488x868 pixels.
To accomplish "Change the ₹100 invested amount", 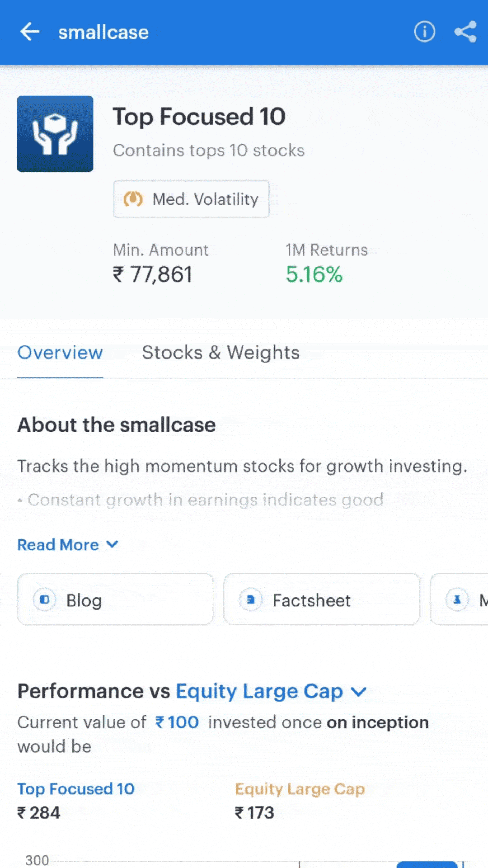I will (177, 722).
